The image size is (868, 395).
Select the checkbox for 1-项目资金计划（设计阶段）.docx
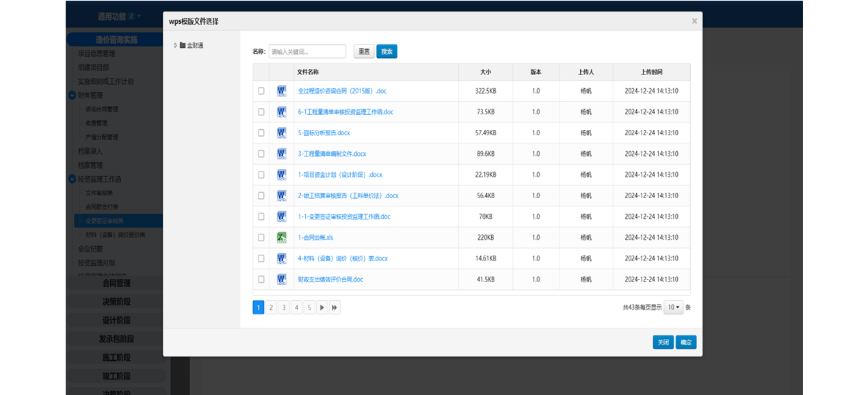tap(261, 175)
